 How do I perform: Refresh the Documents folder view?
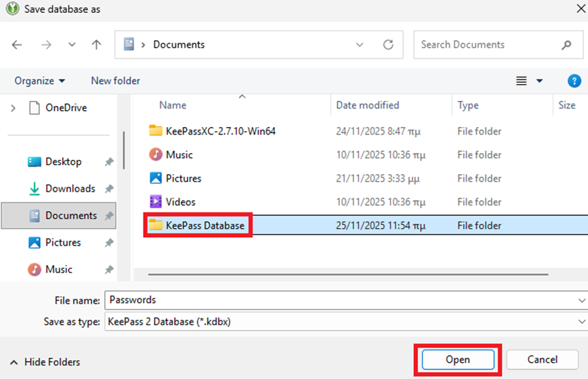pos(388,45)
